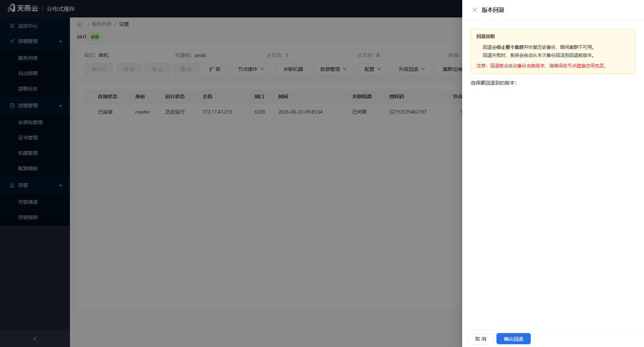Viewport: 644px width, 347px height.
Task: Open 监控中心 grid icon in sidebar
Action: tap(12, 26)
